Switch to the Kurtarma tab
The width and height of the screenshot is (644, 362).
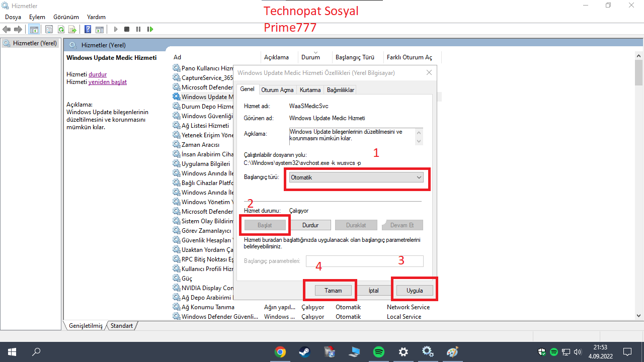310,90
